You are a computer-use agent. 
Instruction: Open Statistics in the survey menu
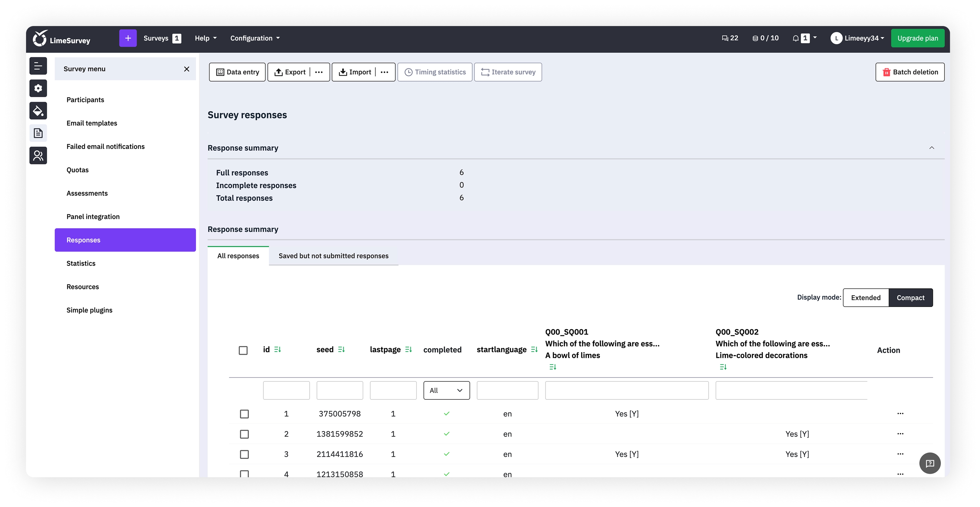pyautogui.click(x=81, y=263)
